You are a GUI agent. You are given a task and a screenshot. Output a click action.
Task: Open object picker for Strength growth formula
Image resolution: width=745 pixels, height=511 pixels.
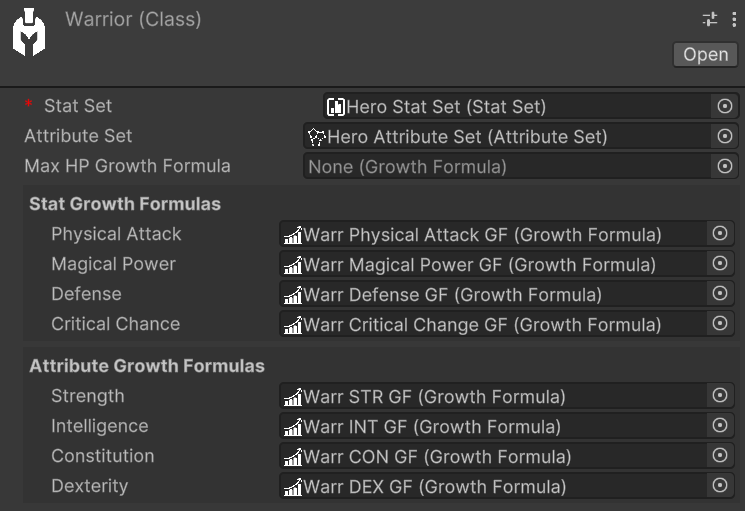[x=719, y=396]
